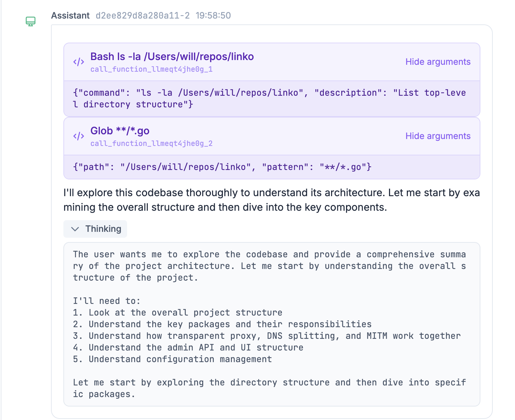Hide arguments of the Glob call
This screenshot has height=420, width=515.
pyautogui.click(x=438, y=136)
